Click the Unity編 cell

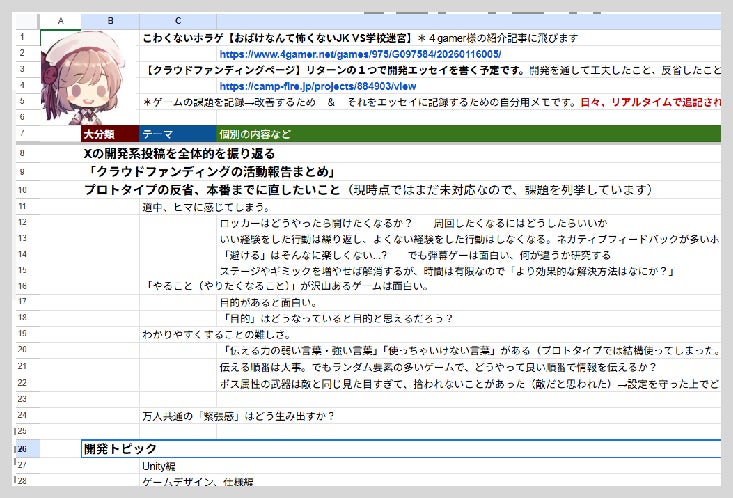[x=160, y=466]
